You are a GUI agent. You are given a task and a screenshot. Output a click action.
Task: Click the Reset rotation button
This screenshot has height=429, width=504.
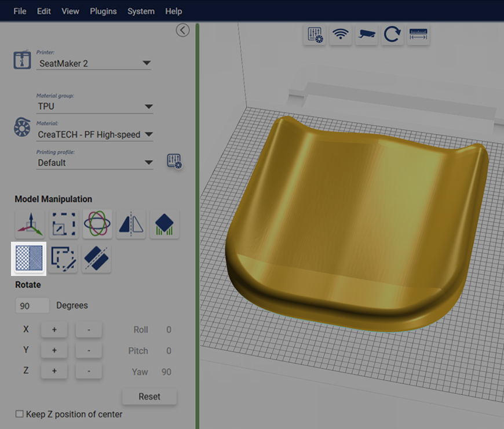tap(149, 397)
